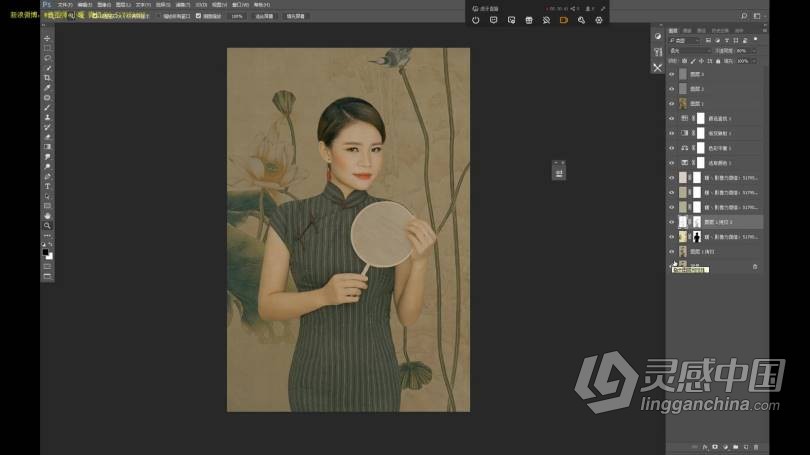The image size is (810, 455).
Task: Select the Move tool
Action: pos(47,39)
